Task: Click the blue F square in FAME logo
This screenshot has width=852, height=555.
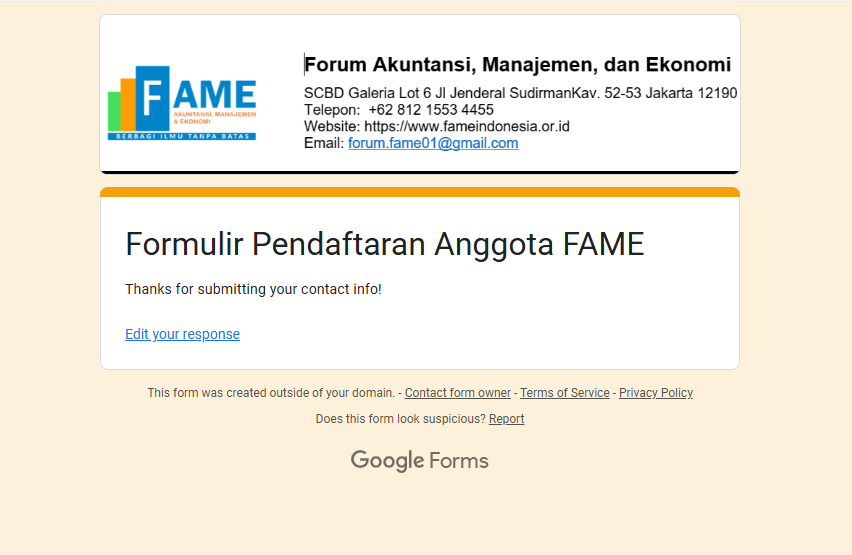Action: click(x=151, y=97)
